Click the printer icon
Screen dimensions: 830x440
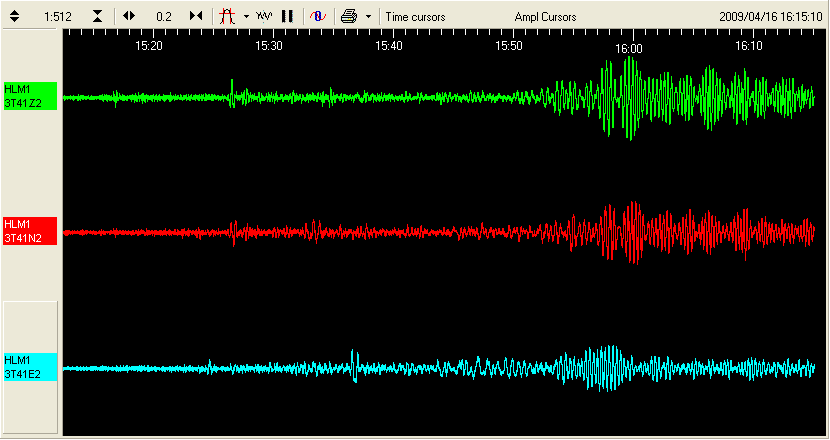point(348,17)
